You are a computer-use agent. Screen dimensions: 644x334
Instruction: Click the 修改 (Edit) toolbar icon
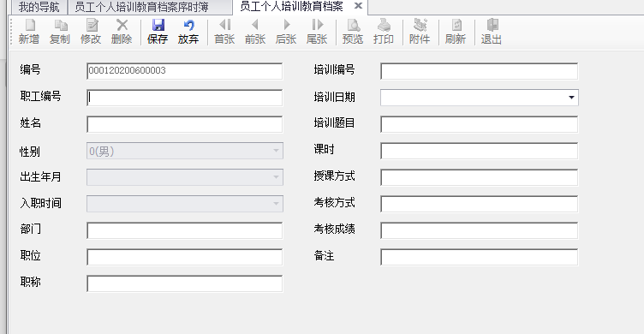click(92, 25)
